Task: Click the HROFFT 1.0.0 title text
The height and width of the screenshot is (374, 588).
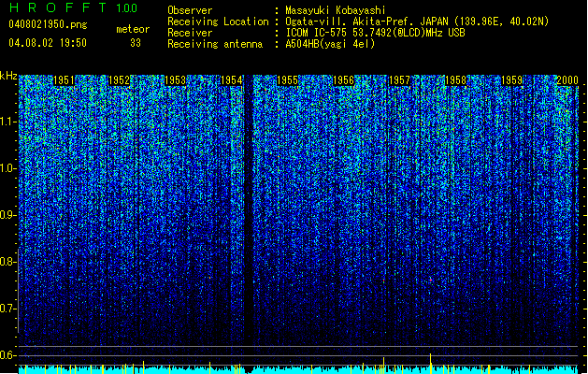Action: (x=74, y=7)
